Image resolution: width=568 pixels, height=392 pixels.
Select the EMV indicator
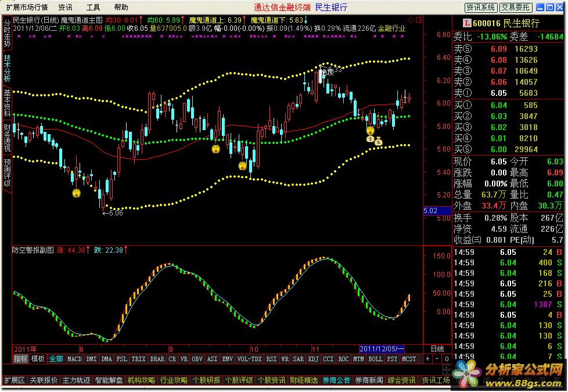pos(228,359)
